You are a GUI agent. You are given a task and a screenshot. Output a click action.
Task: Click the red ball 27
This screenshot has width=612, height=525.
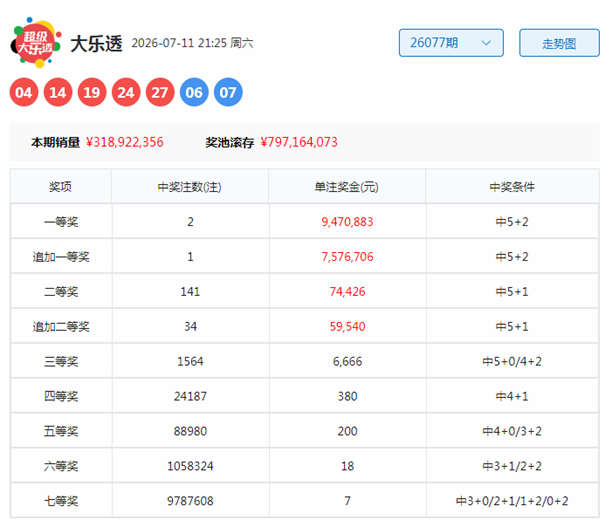[x=160, y=93]
